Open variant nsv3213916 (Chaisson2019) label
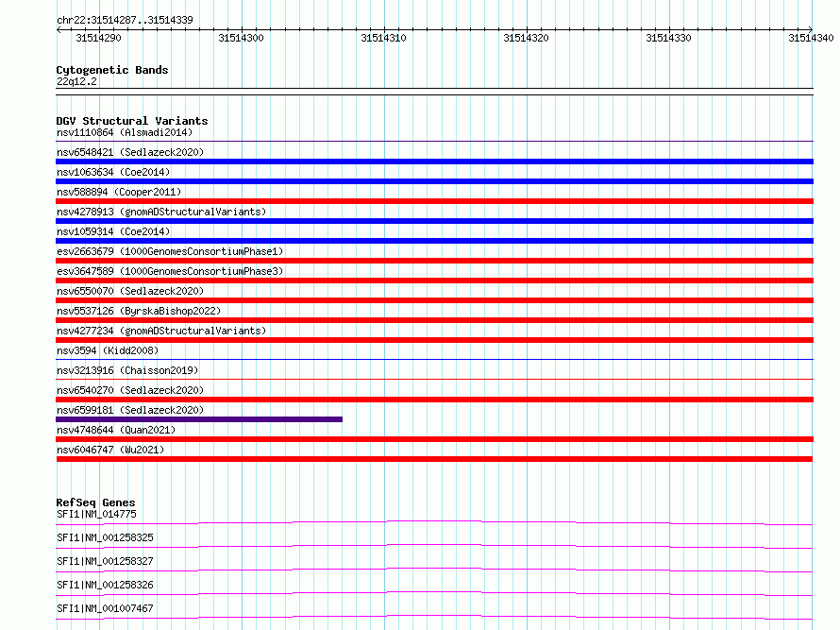This screenshot has width=840, height=630. pyautogui.click(x=127, y=370)
